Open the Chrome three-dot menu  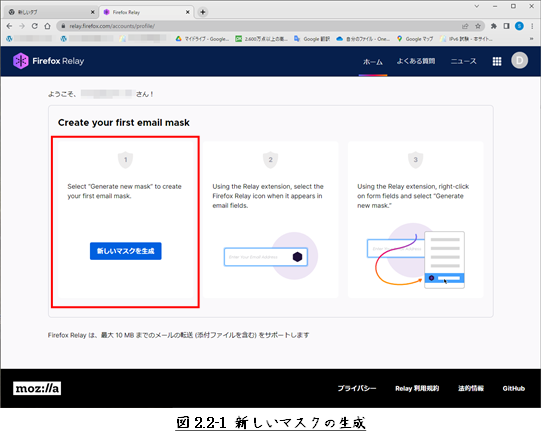coord(532,26)
